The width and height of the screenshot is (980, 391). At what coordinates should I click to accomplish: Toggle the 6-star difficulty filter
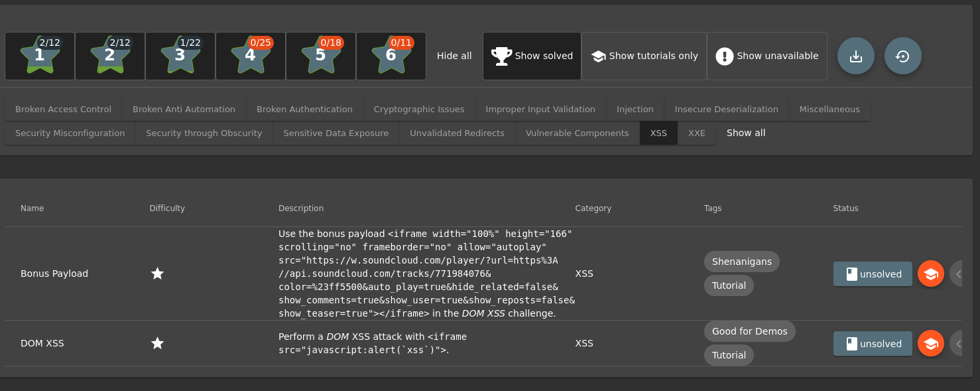click(391, 56)
